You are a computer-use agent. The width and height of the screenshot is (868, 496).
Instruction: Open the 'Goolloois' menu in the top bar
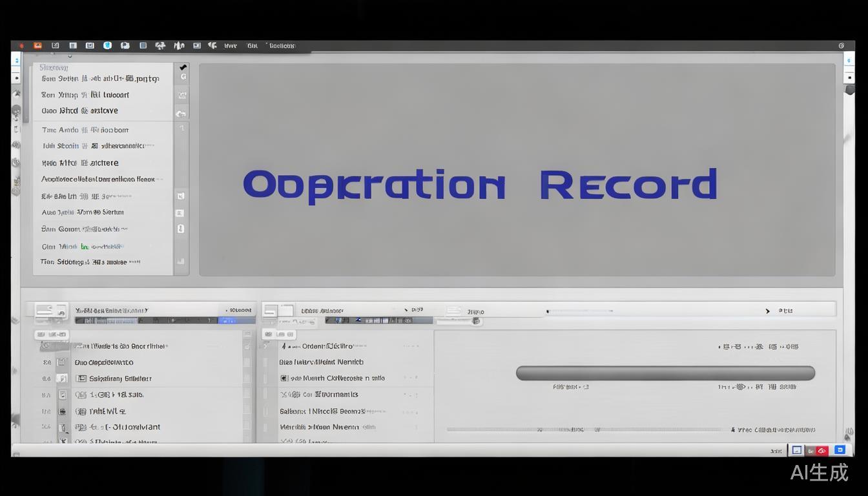[x=282, y=46]
